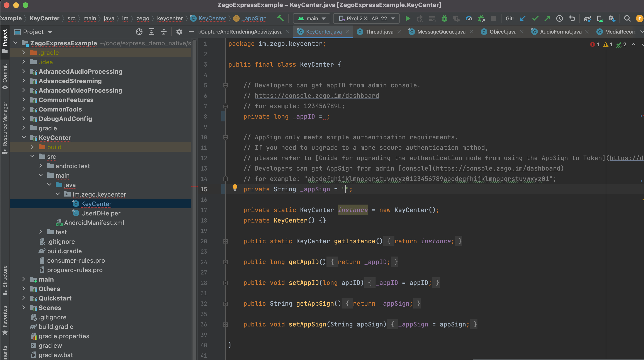Open the main run configuration dropdown
644x360 pixels.
[312, 18]
